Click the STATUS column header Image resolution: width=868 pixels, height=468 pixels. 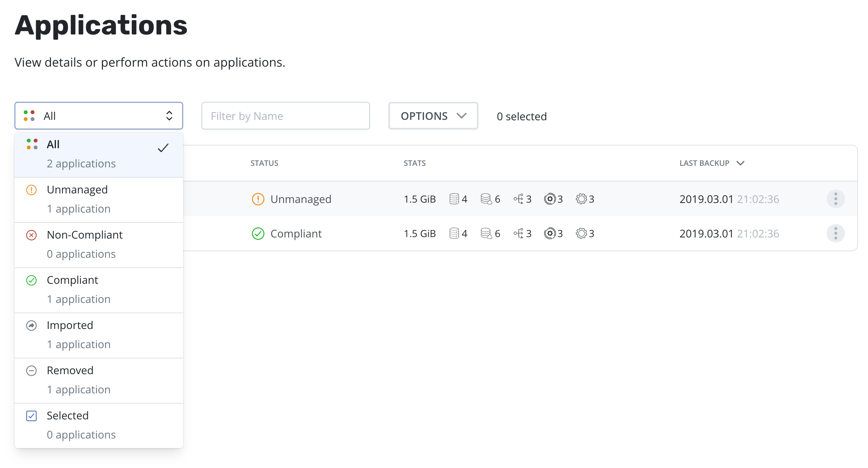click(x=264, y=163)
